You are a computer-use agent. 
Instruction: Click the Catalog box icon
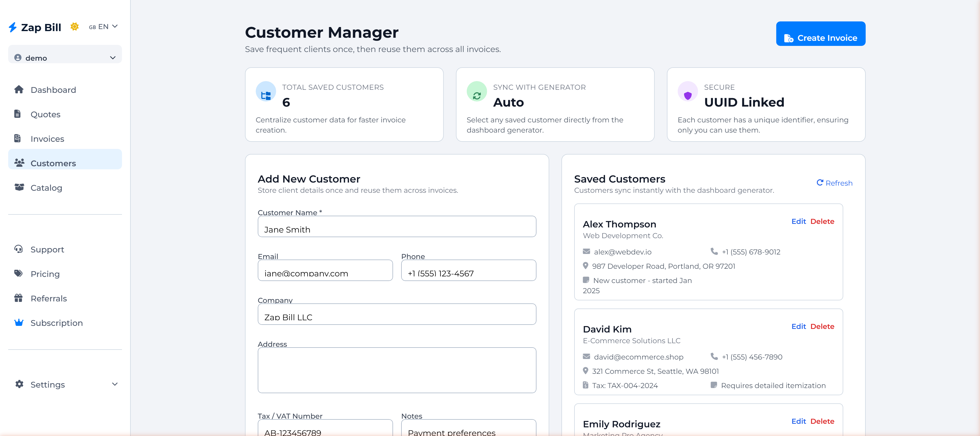click(x=19, y=187)
